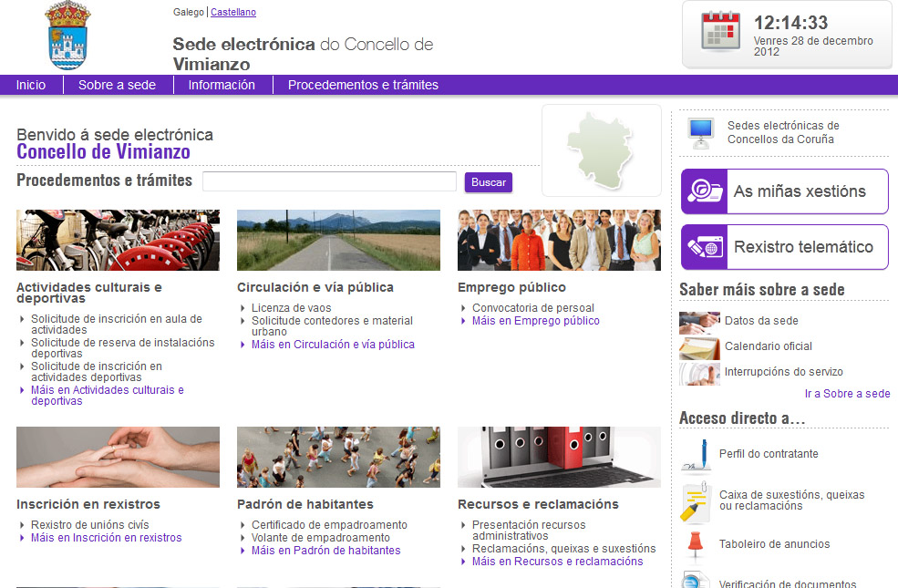Viewport: 898px width, 588px height.
Task: Open Convocatoria de persoal link
Action: [533, 308]
